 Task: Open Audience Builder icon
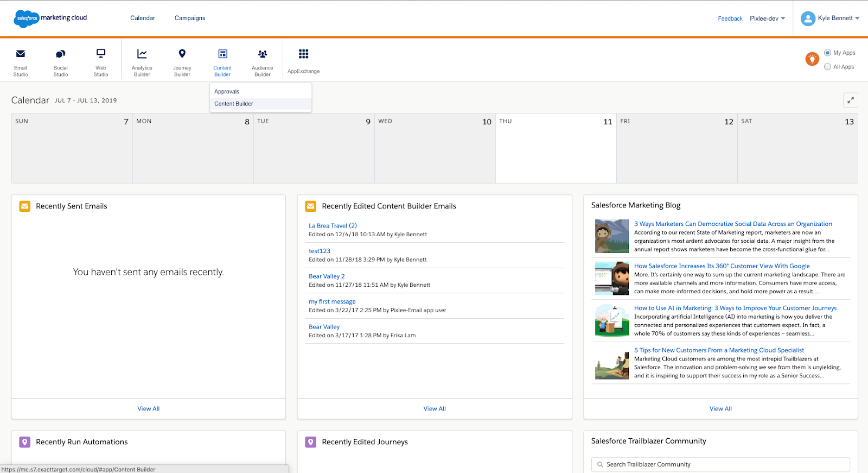click(x=263, y=54)
